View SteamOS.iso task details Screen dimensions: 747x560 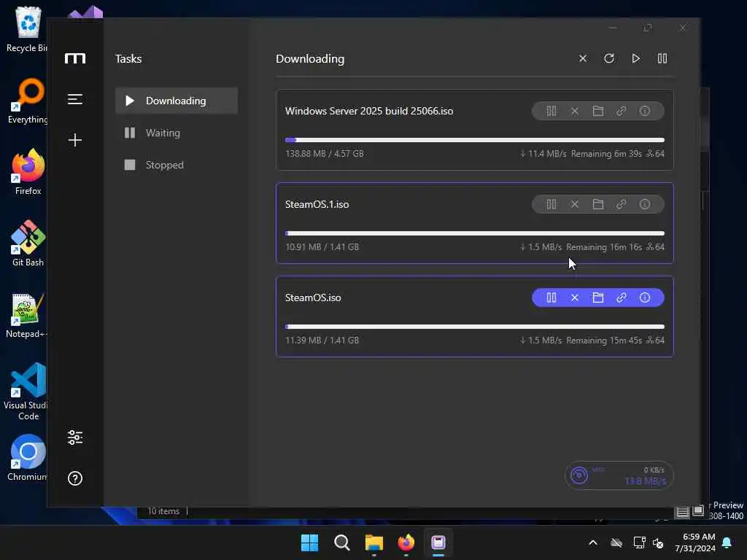point(645,297)
